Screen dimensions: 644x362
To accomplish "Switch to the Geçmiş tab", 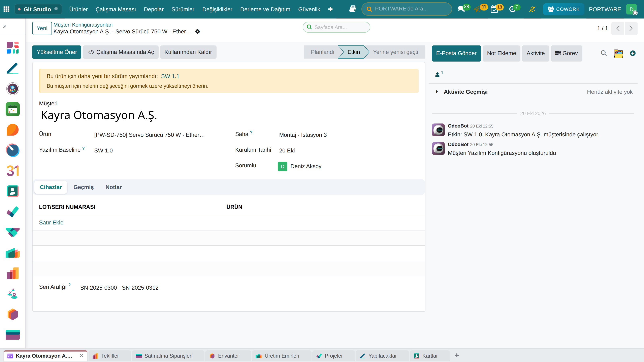I will [84, 187].
